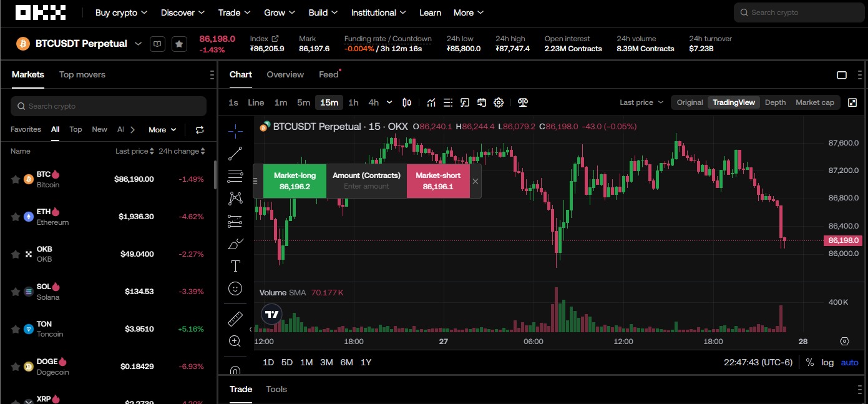Viewport: 868px width, 404px height.
Task: Expand the More filter in Markets panel
Action: (162, 129)
